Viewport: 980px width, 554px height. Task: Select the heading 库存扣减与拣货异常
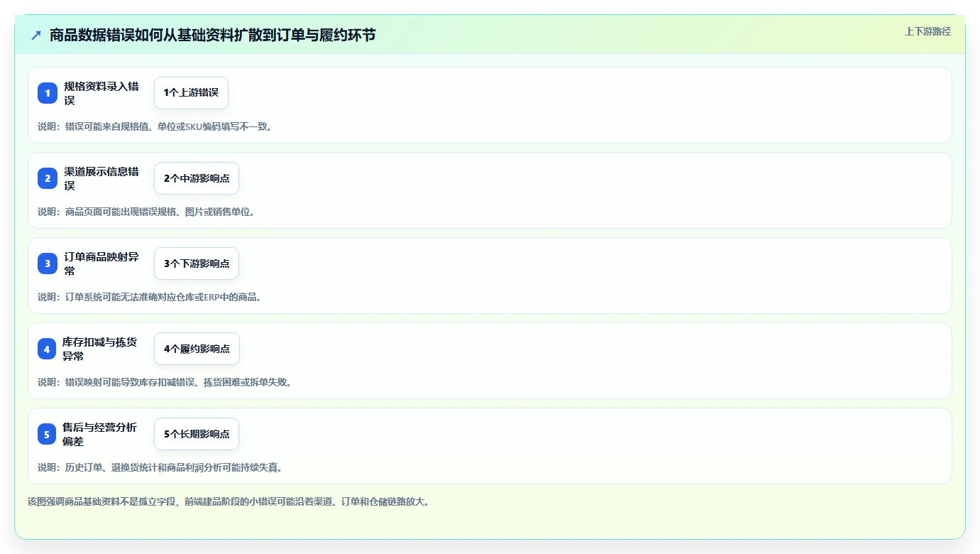tap(100, 349)
